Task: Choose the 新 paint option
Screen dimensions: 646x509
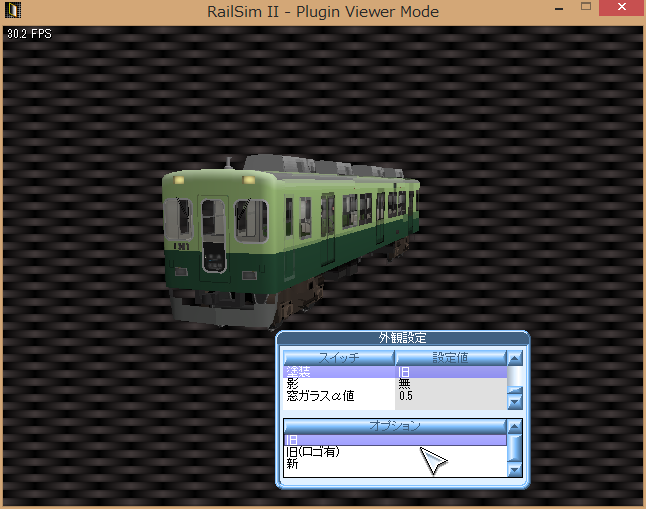Action: coord(395,464)
